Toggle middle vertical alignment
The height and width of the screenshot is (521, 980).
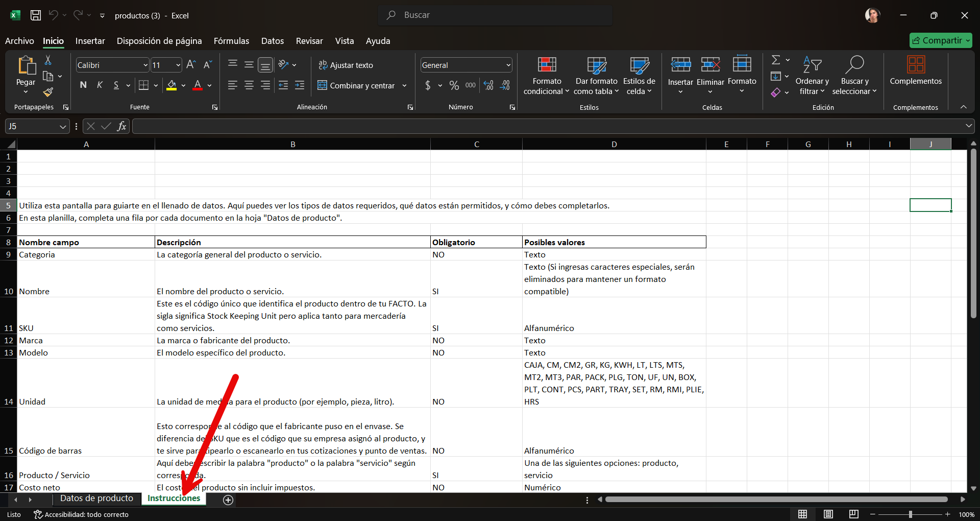tap(249, 65)
